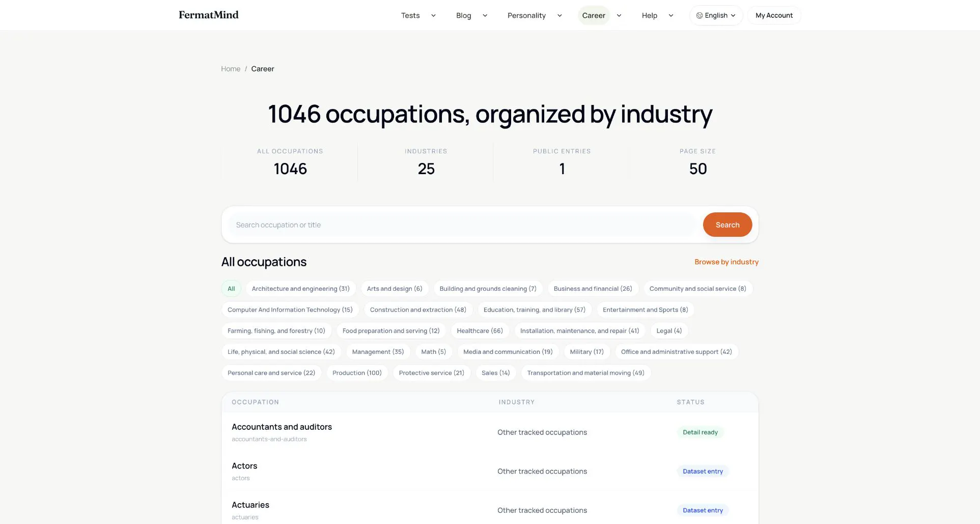Expand the chevron next to Personality
980x524 pixels.
[559, 15]
